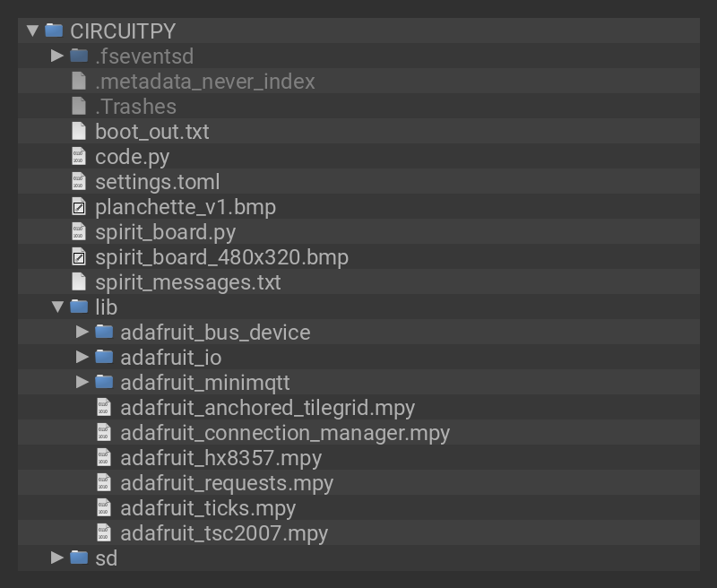
Task: Click the adafruit_hx8357.mpy file icon
Action: pyautogui.click(x=104, y=458)
